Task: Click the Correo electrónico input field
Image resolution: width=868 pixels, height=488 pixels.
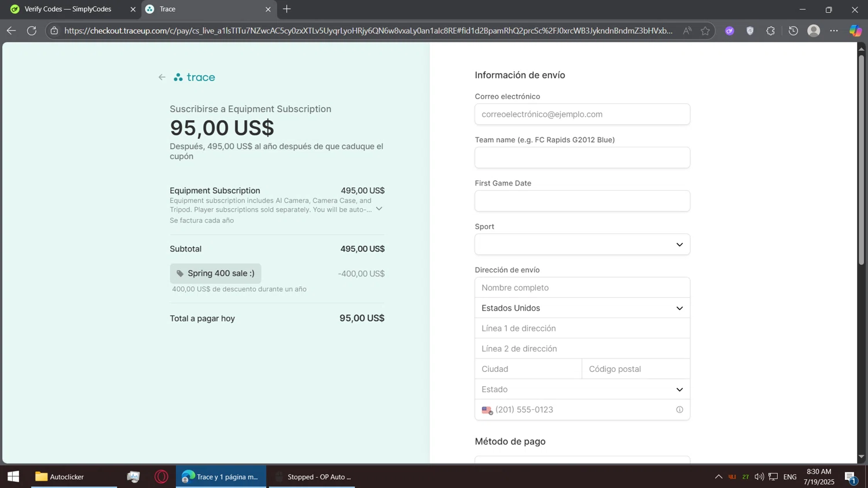Action: point(582,114)
